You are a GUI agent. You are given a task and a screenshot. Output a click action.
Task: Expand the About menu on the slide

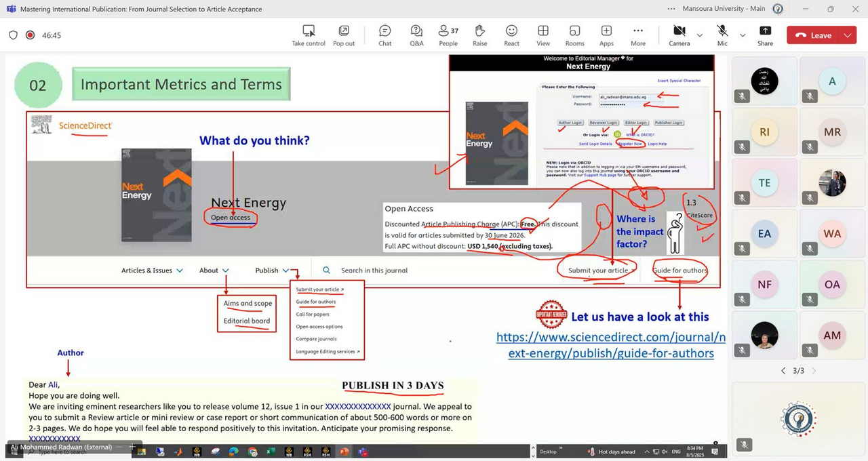pyautogui.click(x=214, y=270)
